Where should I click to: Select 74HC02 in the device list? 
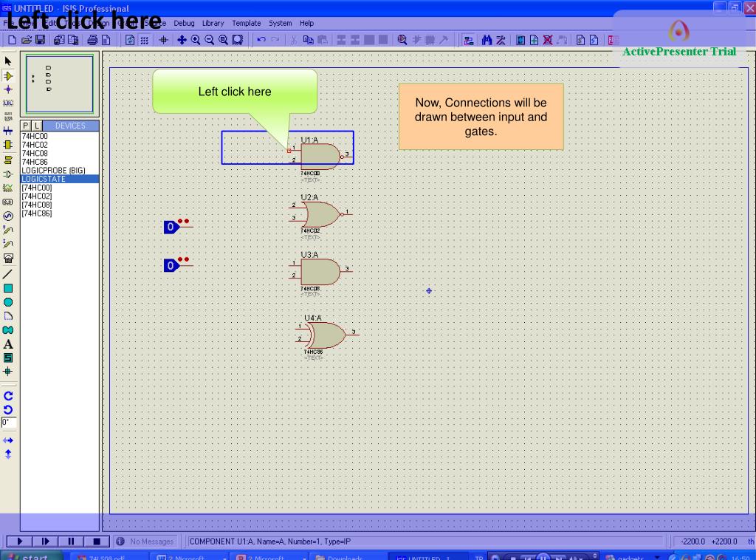tap(35, 145)
